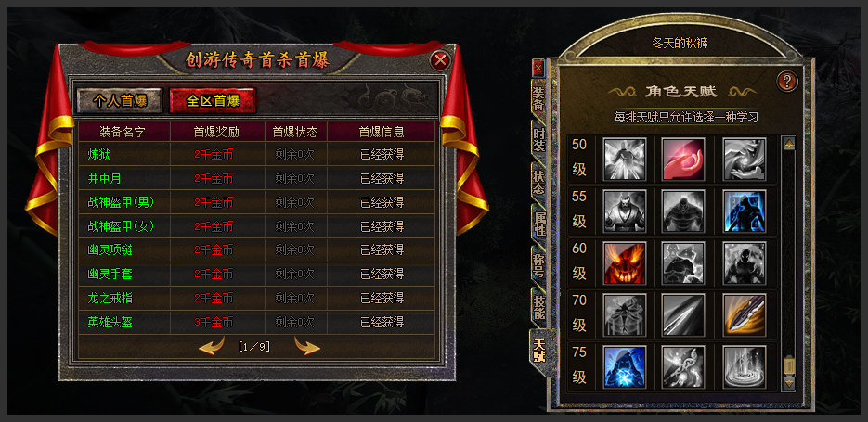Select the golden spear talent at level 70

coord(745,315)
